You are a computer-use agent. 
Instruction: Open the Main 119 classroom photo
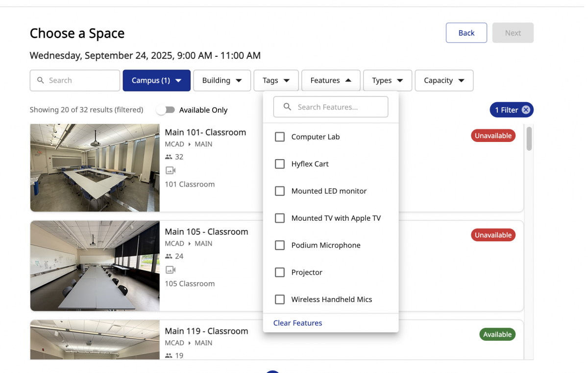[x=95, y=340]
